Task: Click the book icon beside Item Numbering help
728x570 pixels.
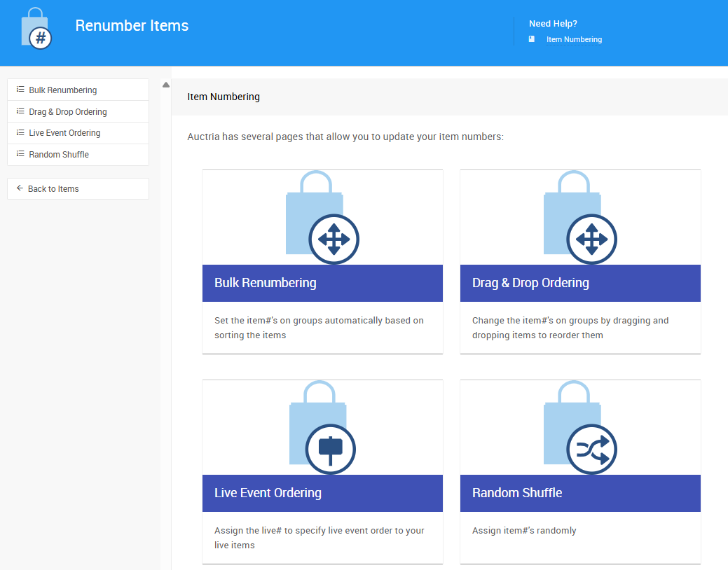Action: tap(532, 39)
